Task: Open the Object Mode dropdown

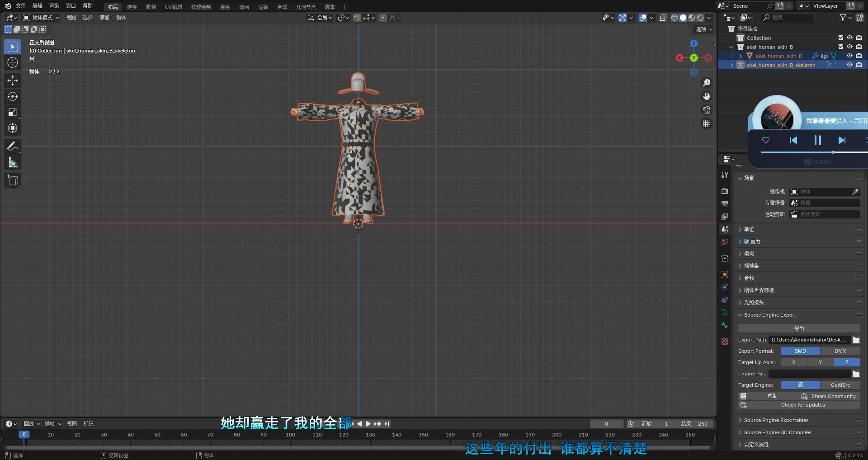Action: [41, 18]
